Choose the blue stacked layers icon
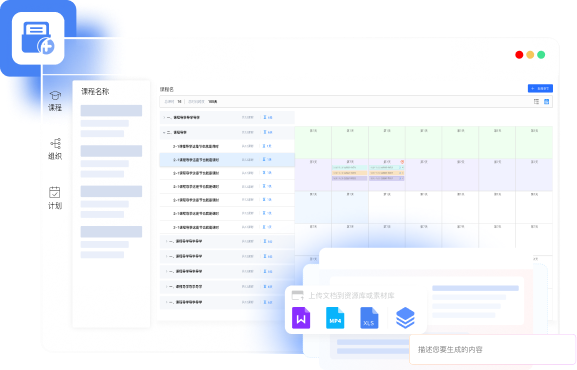Viewport: 577px width, 370px height. pyautogui.click(x=405, y=318)
